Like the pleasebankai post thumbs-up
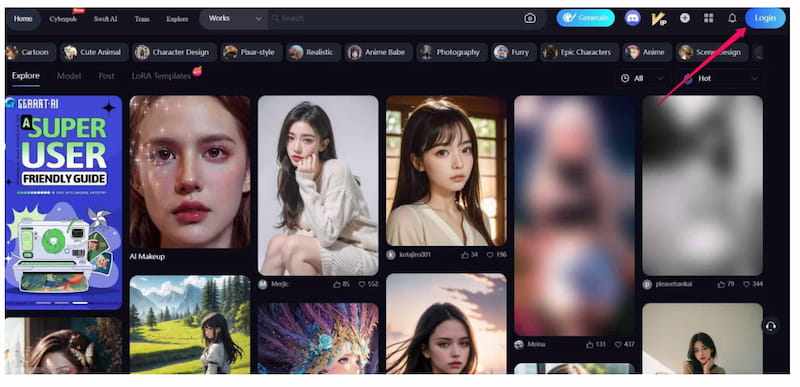This screenshot has width=800, height=387. (721, 284)
